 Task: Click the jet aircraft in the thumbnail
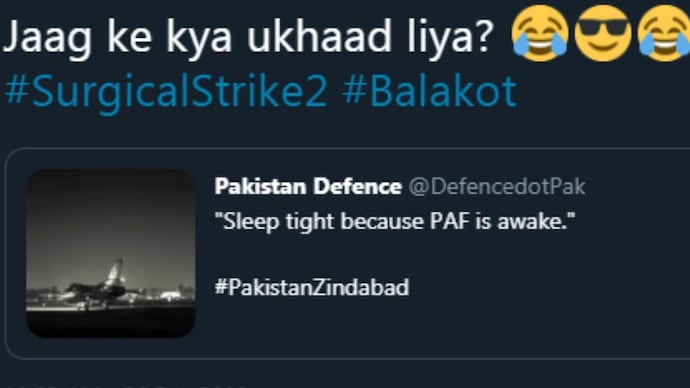coord(100,283)
